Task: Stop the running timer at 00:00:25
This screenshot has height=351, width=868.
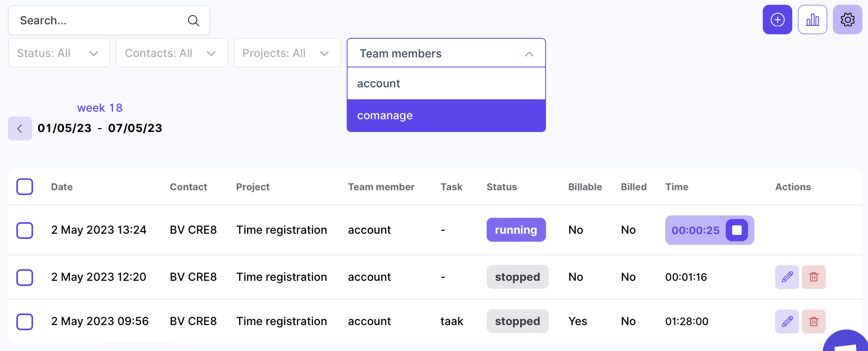Action: coord(736,230)
